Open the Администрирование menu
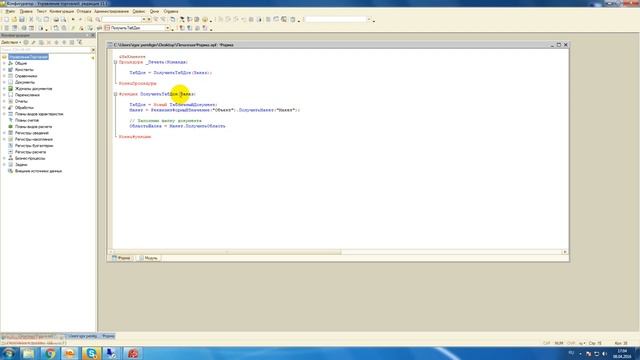640x360 pixels. coord(111,11)
